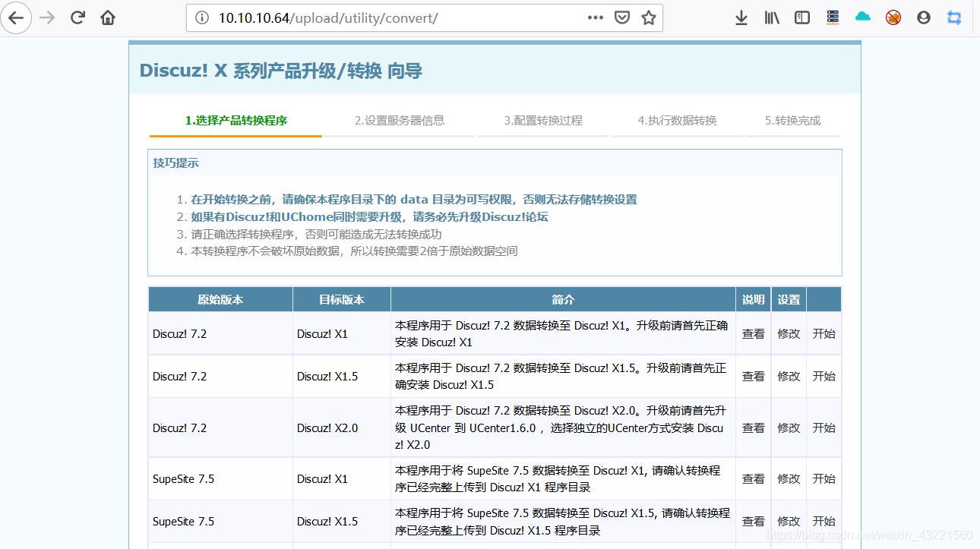The height and width of the screenshot is (549, 980).
Task: Select step 5 转换完成 tab
Action: 792,121
